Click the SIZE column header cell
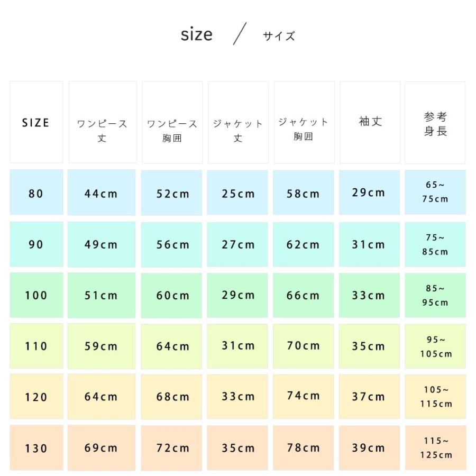This screenshot has height=476, width=476. (36, 122)
